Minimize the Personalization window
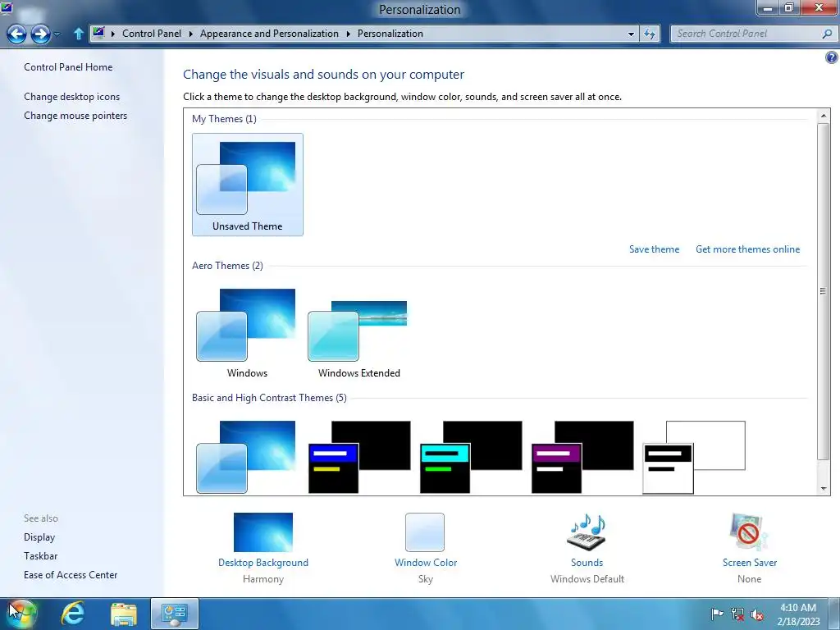This screenshot has height=630, width=840. click(767, 7)
